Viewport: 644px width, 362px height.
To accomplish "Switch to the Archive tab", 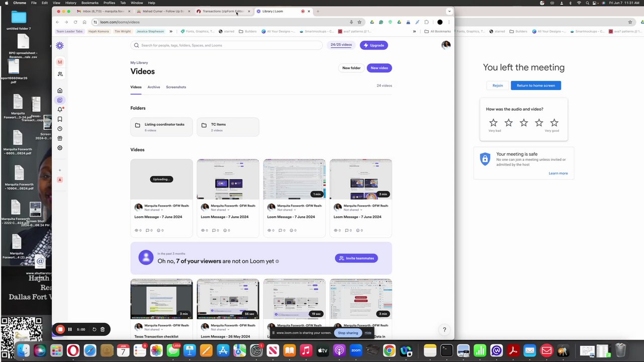I will [153, 87].
